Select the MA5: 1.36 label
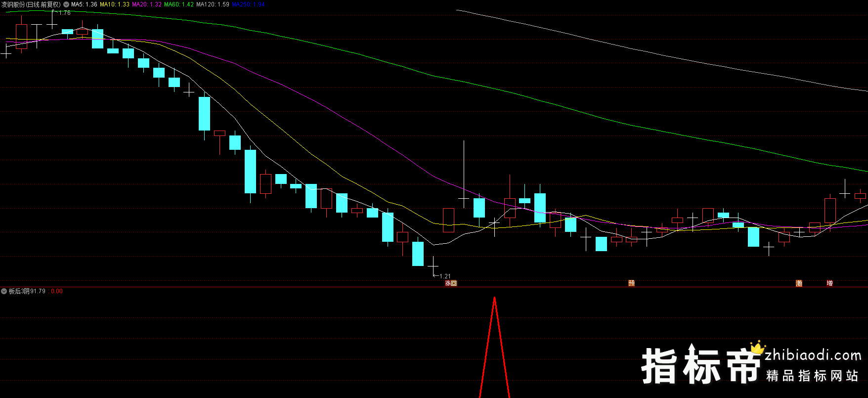The image size is (868, 398). [x=84, y=4]
